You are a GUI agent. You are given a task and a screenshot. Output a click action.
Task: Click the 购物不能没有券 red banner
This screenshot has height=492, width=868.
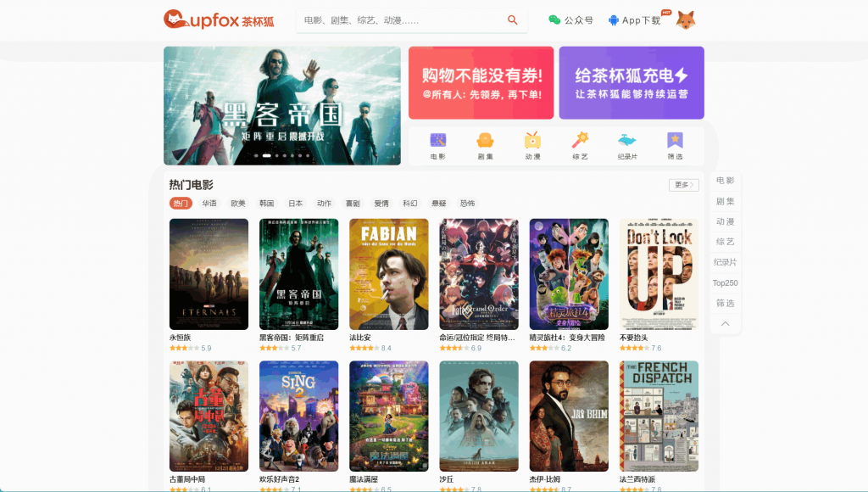click(481, 82)
